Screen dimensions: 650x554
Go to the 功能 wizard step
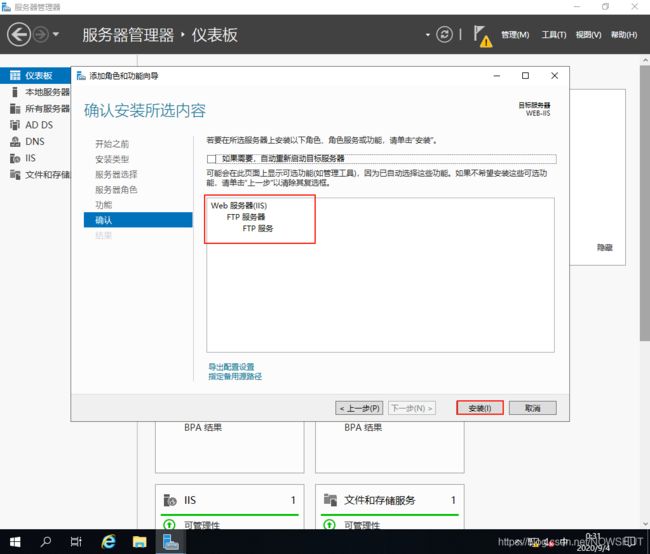pos(104,205)
